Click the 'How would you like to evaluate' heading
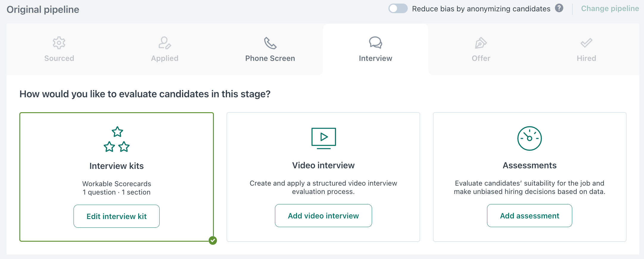Screen dimensions: 644x259 [x=145, y=94]
